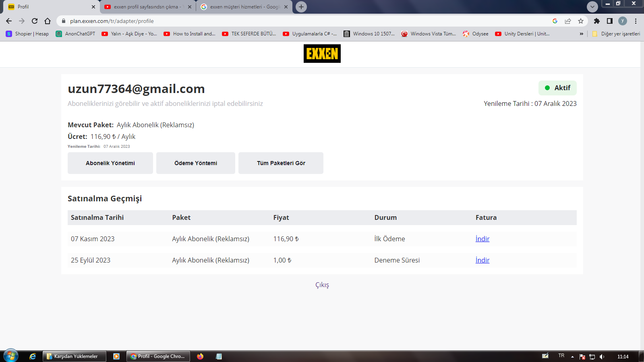Open the Karşıdan Yüklemeler taskbar window

pos(74,356)
